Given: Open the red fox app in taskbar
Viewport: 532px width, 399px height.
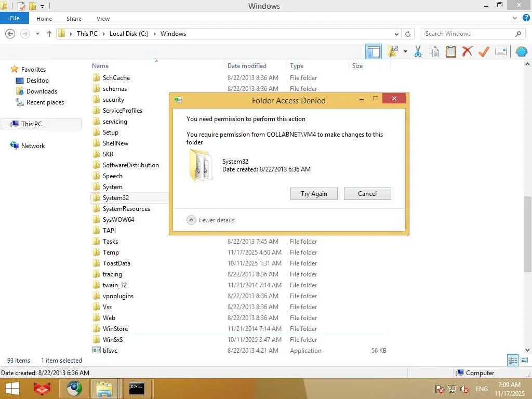Looking at the screenshot, I should 42,389.
